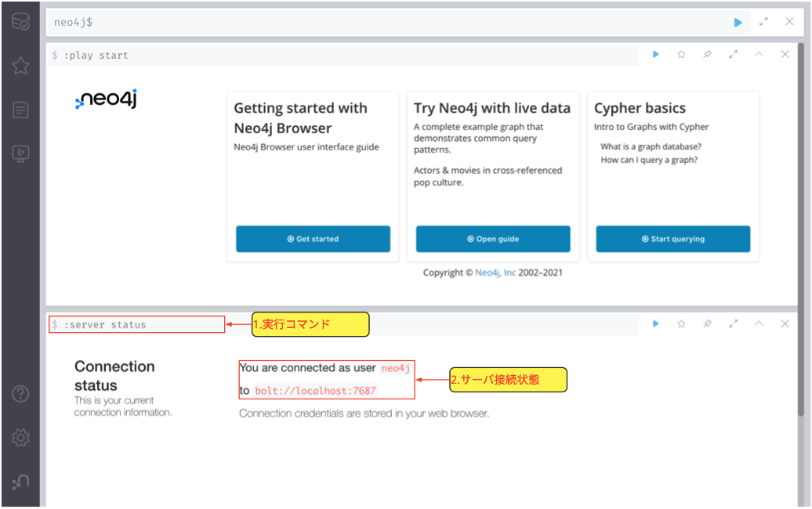Click the About Neo4j icon in sidebar
The image size is (812, 509).
(x=20, y=482)
